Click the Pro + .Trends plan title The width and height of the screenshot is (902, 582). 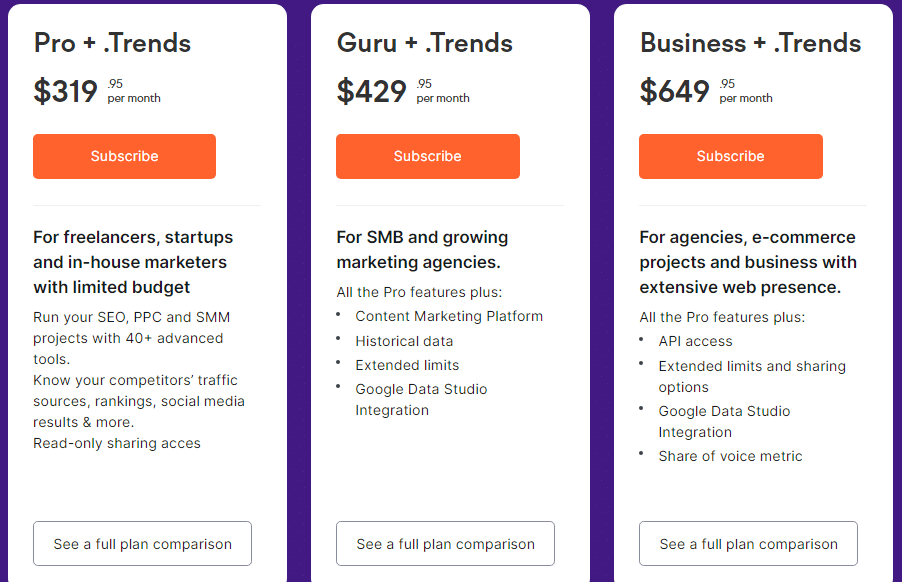[112, 43]
